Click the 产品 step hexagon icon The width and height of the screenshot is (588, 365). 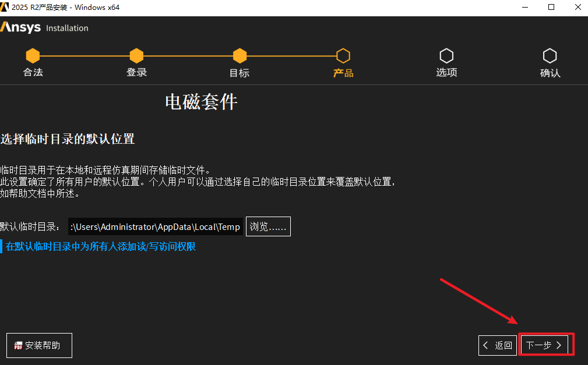(x=343, y=56)
